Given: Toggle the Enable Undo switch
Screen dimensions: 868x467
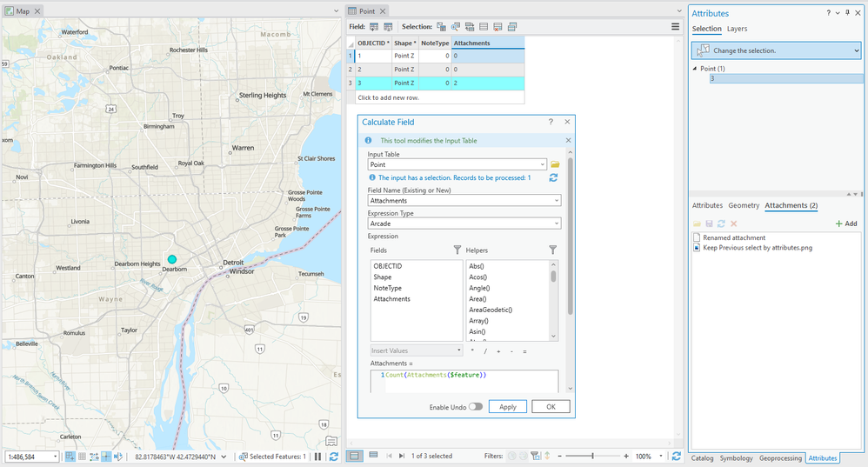Looking at the screenshot, I should tap(476, 406).
